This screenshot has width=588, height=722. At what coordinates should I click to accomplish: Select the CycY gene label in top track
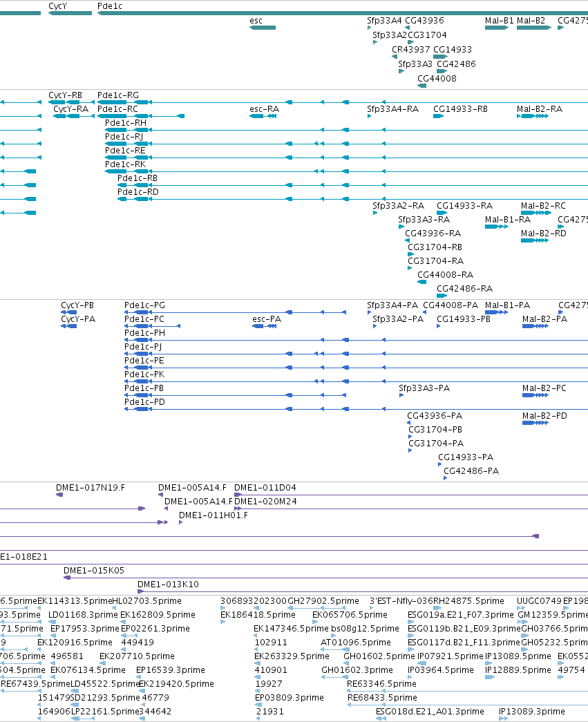(x=57, y=6)
